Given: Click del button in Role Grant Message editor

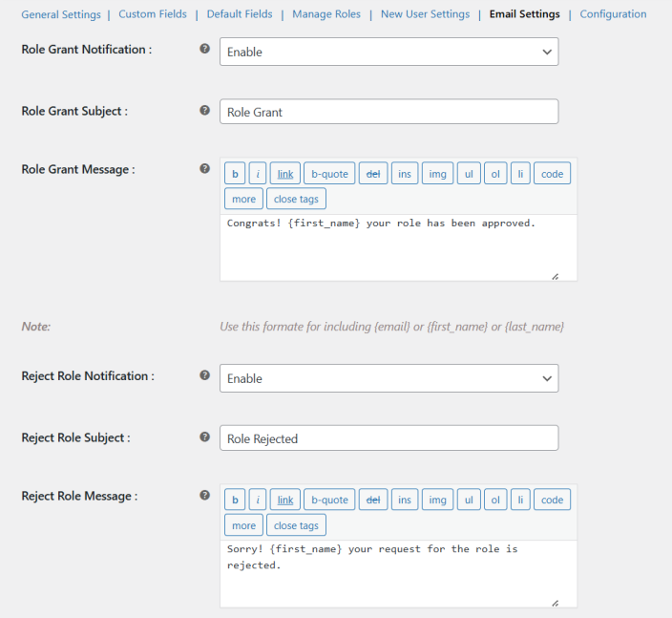Looking at the screenshot, I should point(373,173).
